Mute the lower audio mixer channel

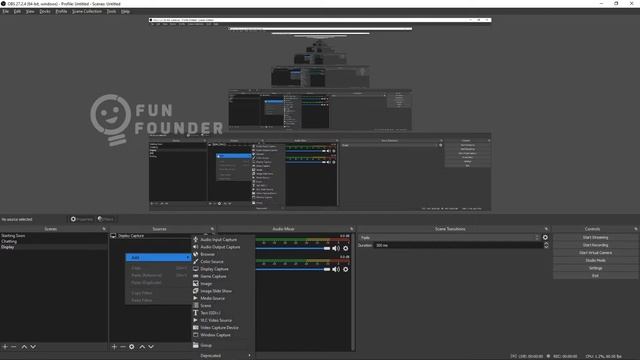pyautogui.click(x=336, y=269)
